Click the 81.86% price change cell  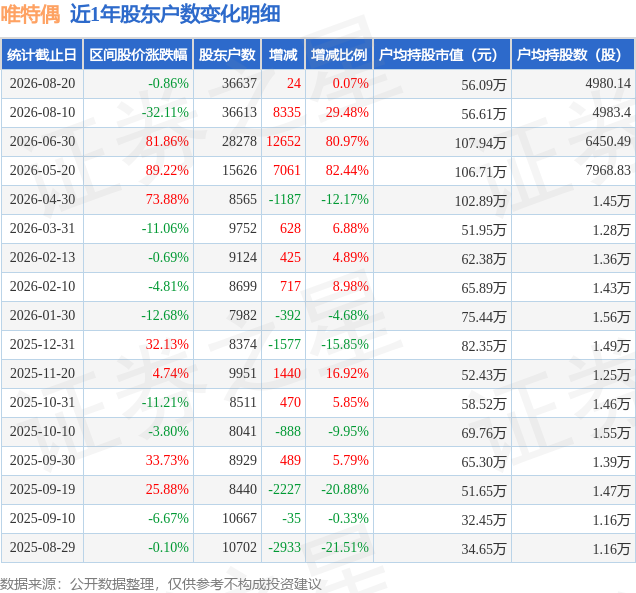click(138, 142)
